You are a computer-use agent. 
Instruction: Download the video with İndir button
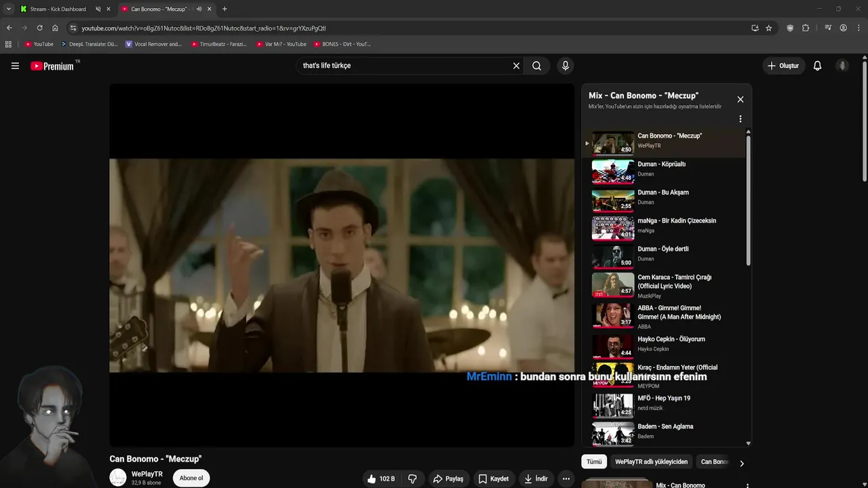tap(536, 479)
